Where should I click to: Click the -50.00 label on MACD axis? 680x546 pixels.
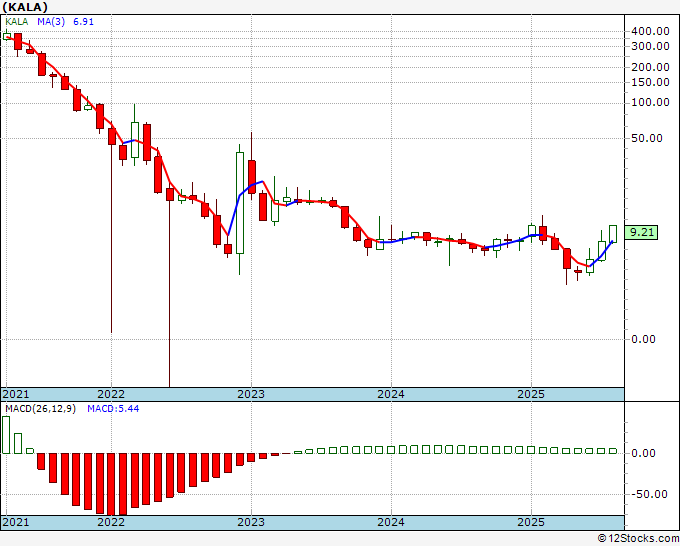tap(649, 494)
